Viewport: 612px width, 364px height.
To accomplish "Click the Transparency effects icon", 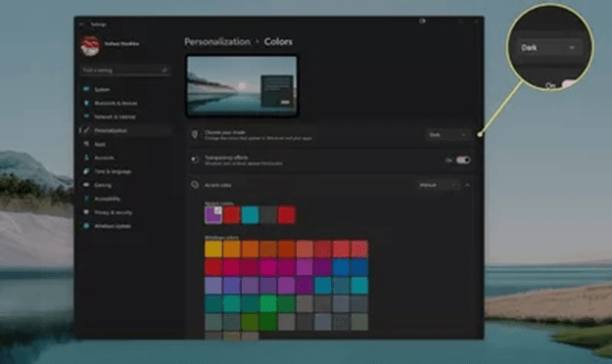I will click(195, 159).
